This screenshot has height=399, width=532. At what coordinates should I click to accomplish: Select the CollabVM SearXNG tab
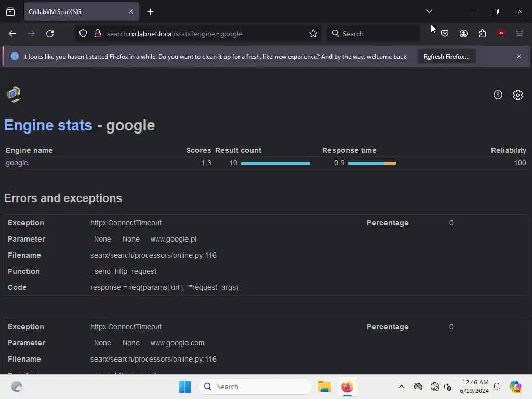tap(82, 11)
